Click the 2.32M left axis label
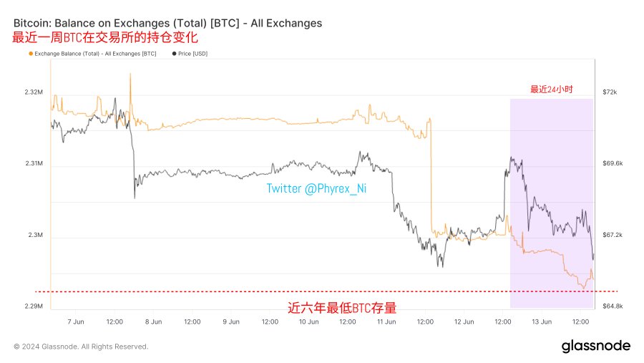This screenshot has width=644, height=363. point(33,92)
